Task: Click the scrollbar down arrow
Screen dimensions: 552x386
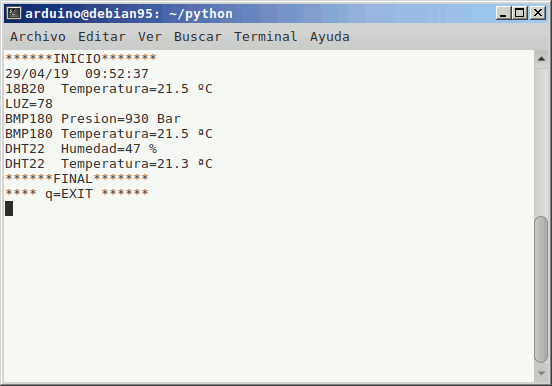Action: click(541, 373)
